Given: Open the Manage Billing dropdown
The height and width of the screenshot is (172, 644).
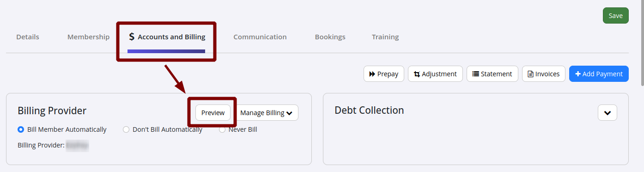Looking at the screenshot, I should coord(267,113).
